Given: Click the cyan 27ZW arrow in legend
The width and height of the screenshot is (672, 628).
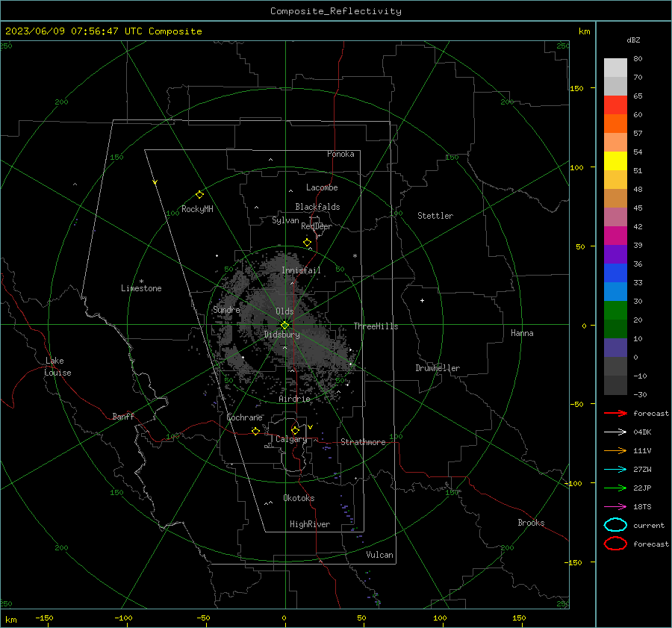Looking at the screenshot, I should click(x=615, y=470).
